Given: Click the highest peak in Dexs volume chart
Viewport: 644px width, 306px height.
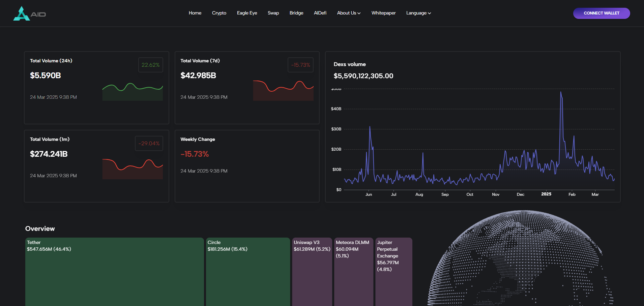Looking at the screenshot, I should pos(561,92).
